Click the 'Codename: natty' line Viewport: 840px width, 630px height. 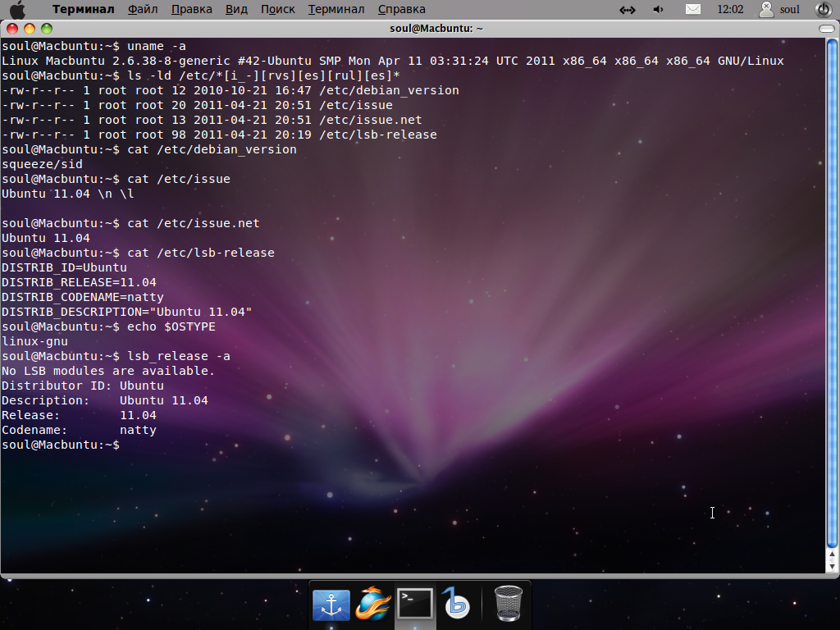pyautogui.click(x=79, y=430)
